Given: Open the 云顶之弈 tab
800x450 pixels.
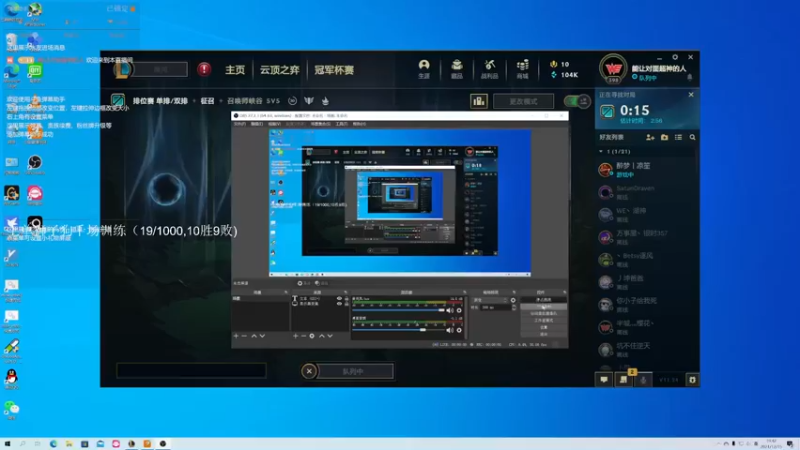Looking at the screenshot, I should pos(280,70).
